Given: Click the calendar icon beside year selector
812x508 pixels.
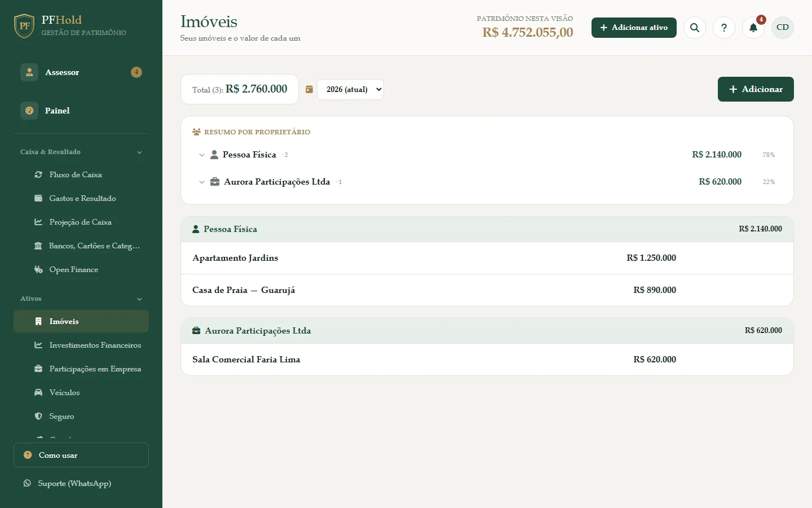Looking at the screenshot, I should click(x=309, y=89).
